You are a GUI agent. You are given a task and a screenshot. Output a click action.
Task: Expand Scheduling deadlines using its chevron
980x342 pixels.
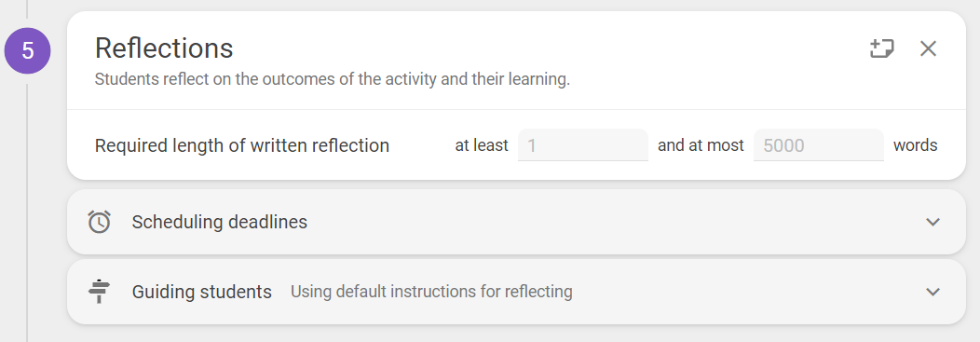[932, 222]
